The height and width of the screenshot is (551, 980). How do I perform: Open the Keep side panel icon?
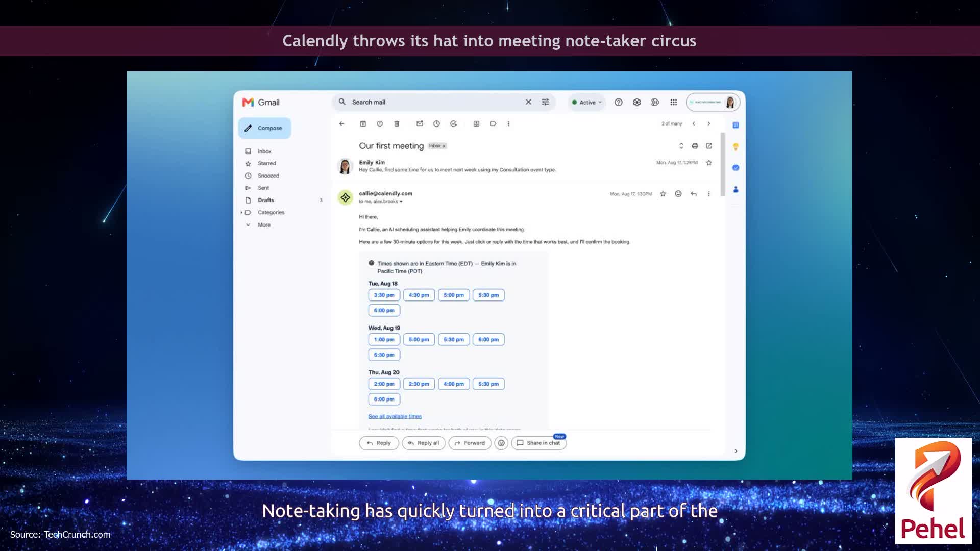736,146
